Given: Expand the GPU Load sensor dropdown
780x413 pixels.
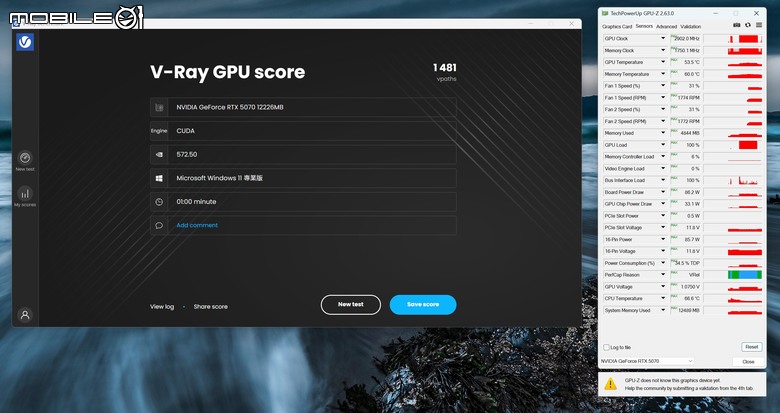Looking at the screenshot, I should (663, 145).
